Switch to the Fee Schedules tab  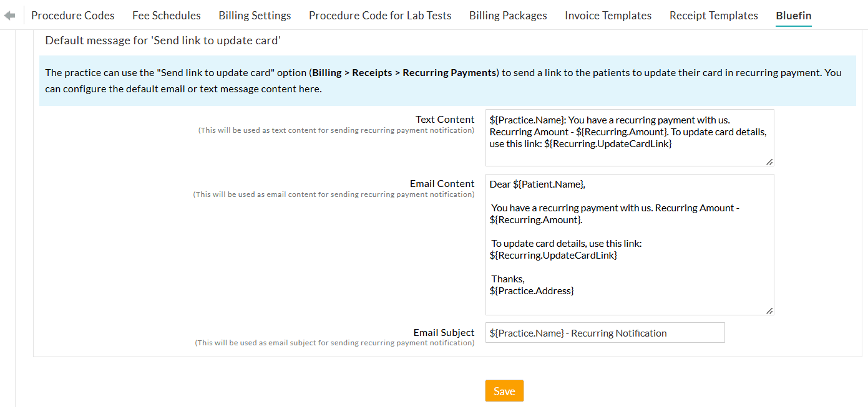click(167, 16)
